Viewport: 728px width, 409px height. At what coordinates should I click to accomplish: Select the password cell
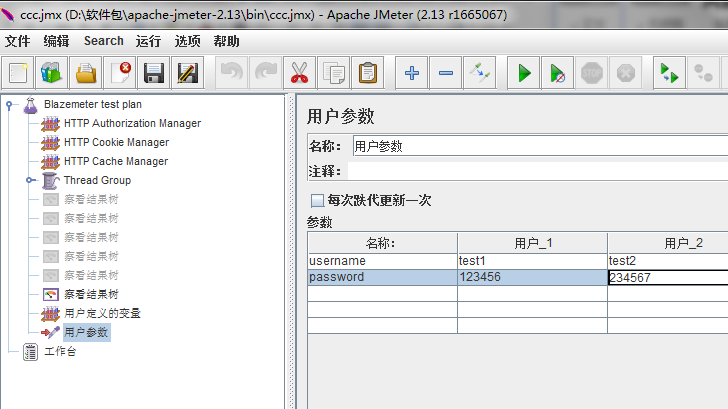(x=383, y=277)
